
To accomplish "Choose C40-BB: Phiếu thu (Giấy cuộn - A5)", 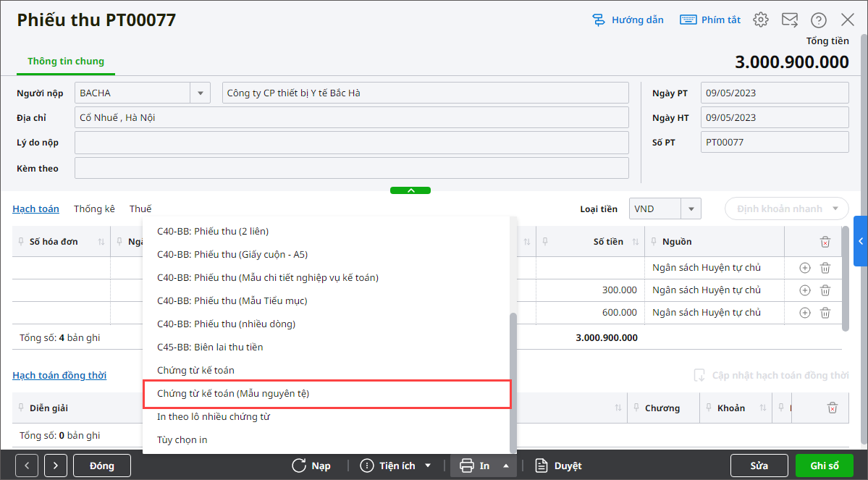I will click(x=326, y=255).
